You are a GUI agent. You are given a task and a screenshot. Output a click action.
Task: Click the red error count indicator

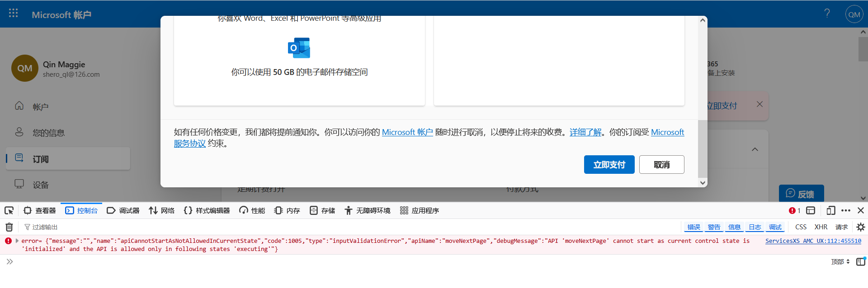pyautogui.click(x=794, y=211)
